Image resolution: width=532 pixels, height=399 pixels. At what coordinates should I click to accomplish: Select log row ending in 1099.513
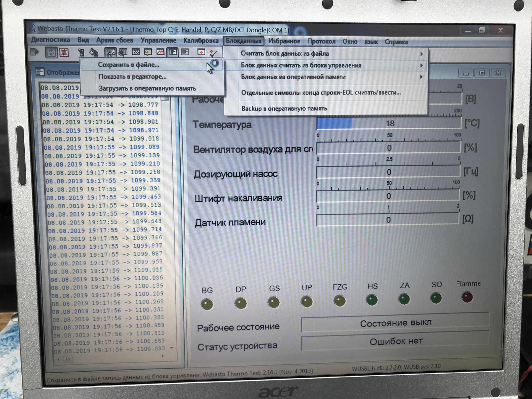[x=104, y=205]
